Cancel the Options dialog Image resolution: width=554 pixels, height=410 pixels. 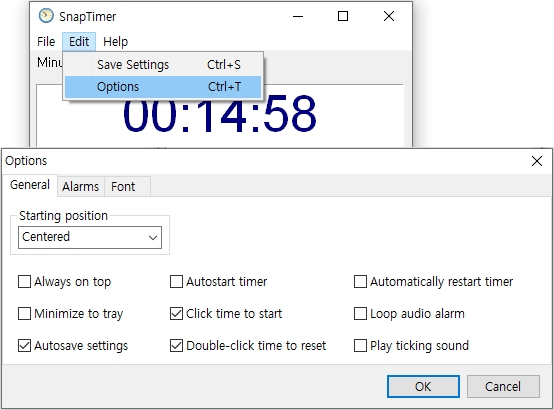coord(503,386)
